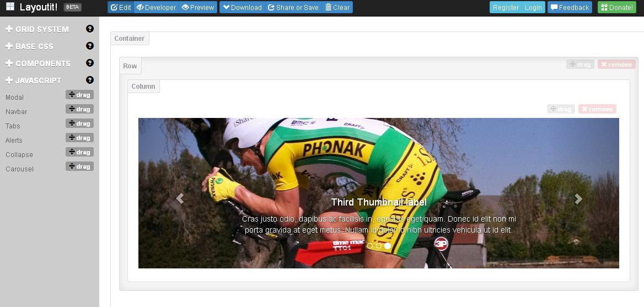The height and width of the screenshot is (307, 644).
Task: Click the Modal item label
Action: tap(14, 98)
